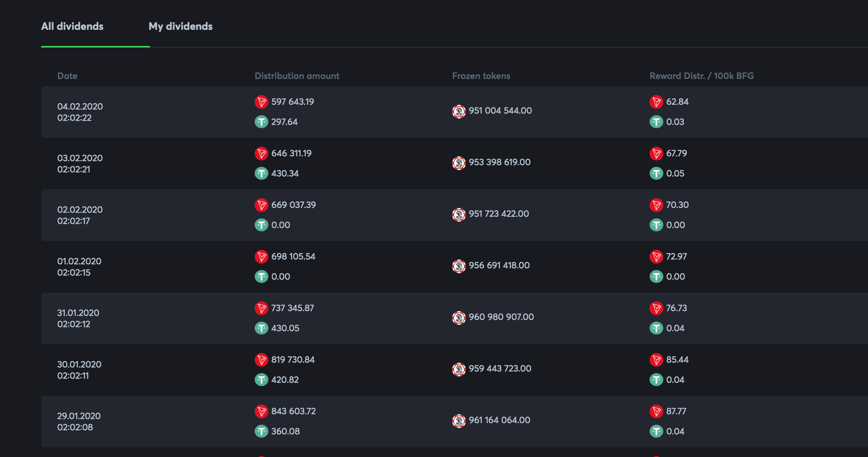Click the Distribution amount column header

click(x=297, y=76)
